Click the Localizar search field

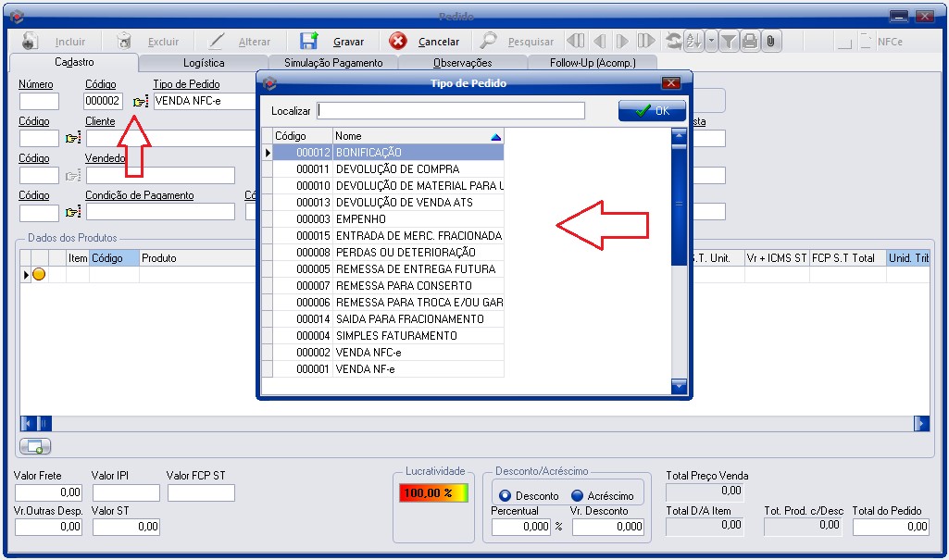451,111
